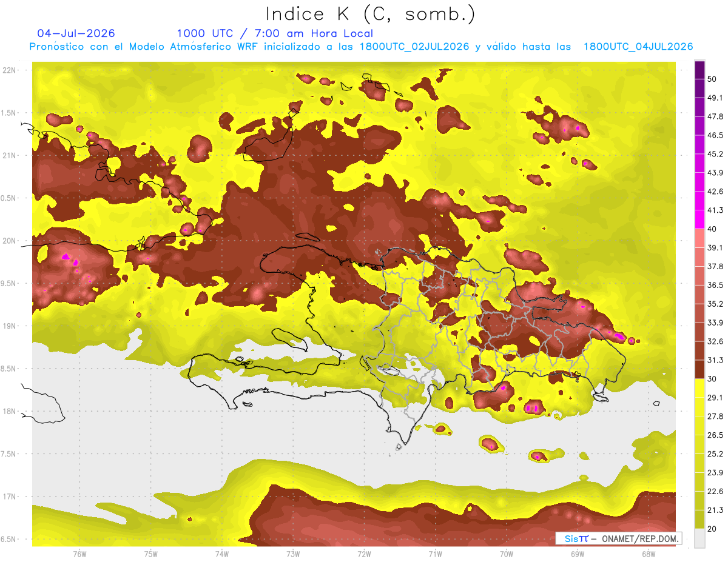Click the '69W' longitude axis label
The image size is (728, 562).
point(578,554)
